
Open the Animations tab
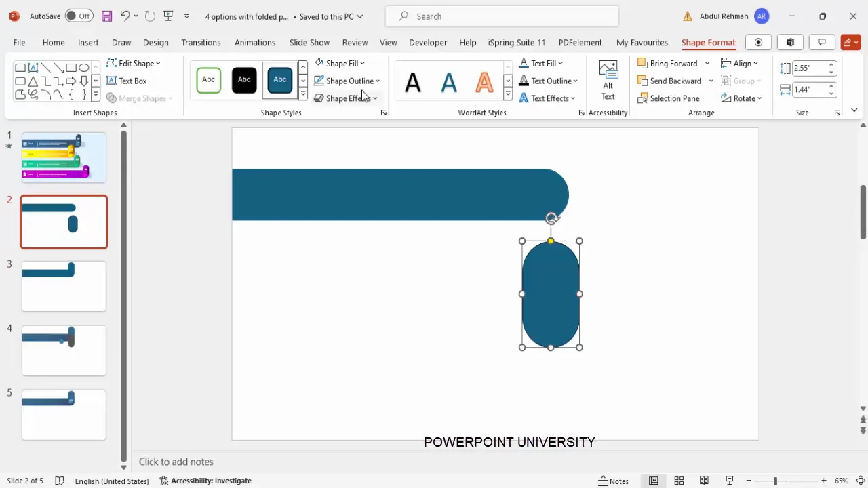click(255, 42)
